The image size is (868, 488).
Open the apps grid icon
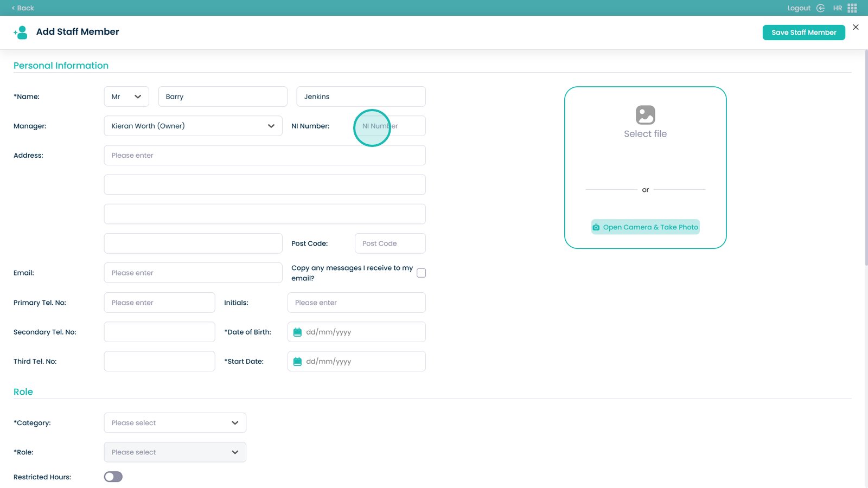[852, 8]
